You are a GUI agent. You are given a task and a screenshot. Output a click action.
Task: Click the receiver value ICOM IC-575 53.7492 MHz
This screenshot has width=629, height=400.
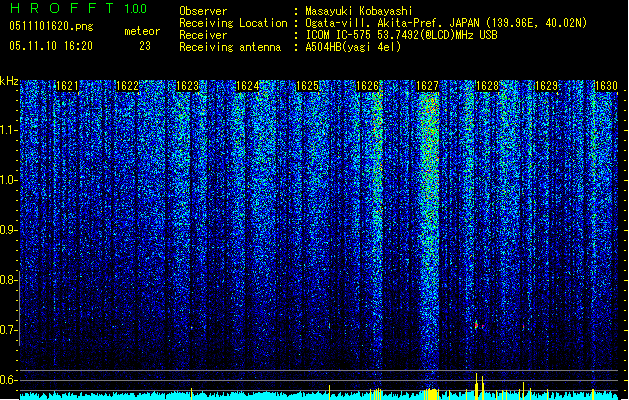click(x=401, y=35)
